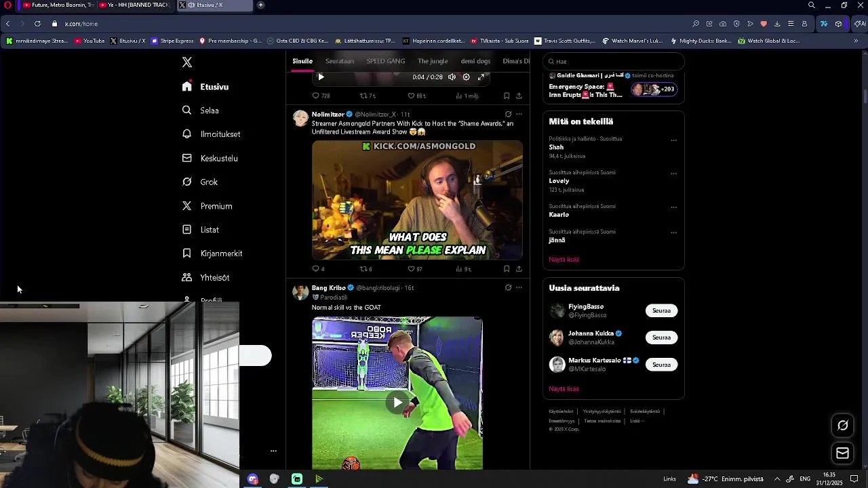868x488 pixels.
Task: Open more options for Shah trend
Action: (x=673, y=141)
